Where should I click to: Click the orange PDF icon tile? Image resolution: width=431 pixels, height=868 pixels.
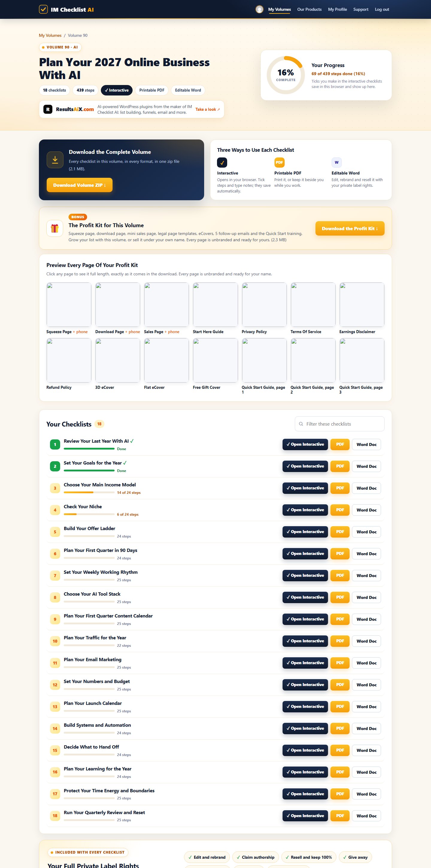(279, 163)
